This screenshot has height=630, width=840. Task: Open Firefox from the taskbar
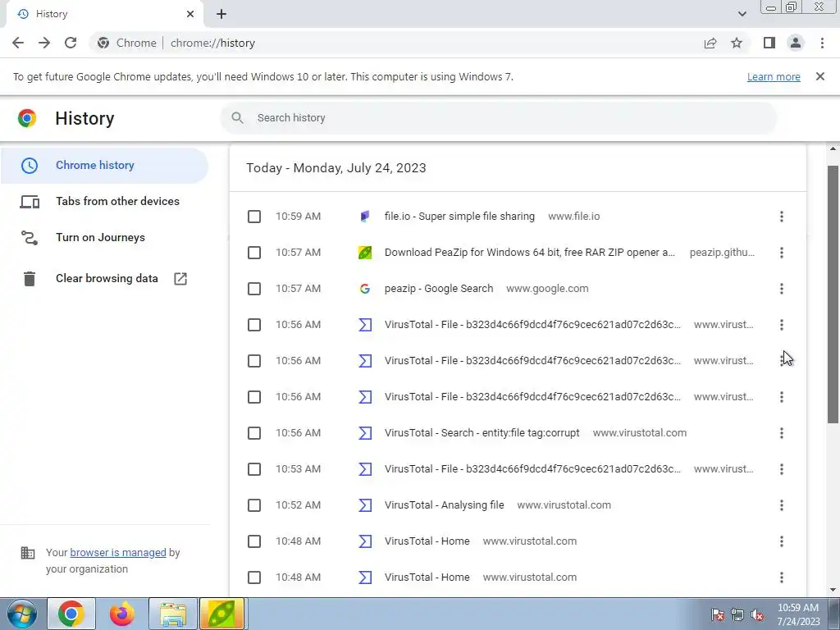[122, 614]
